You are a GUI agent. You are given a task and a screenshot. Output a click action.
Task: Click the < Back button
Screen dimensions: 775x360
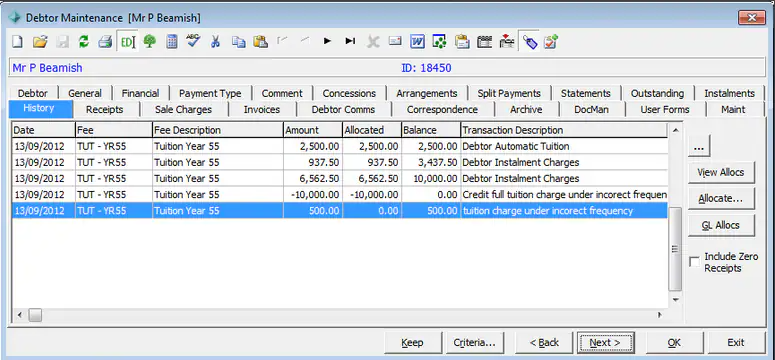click(544, 342)
